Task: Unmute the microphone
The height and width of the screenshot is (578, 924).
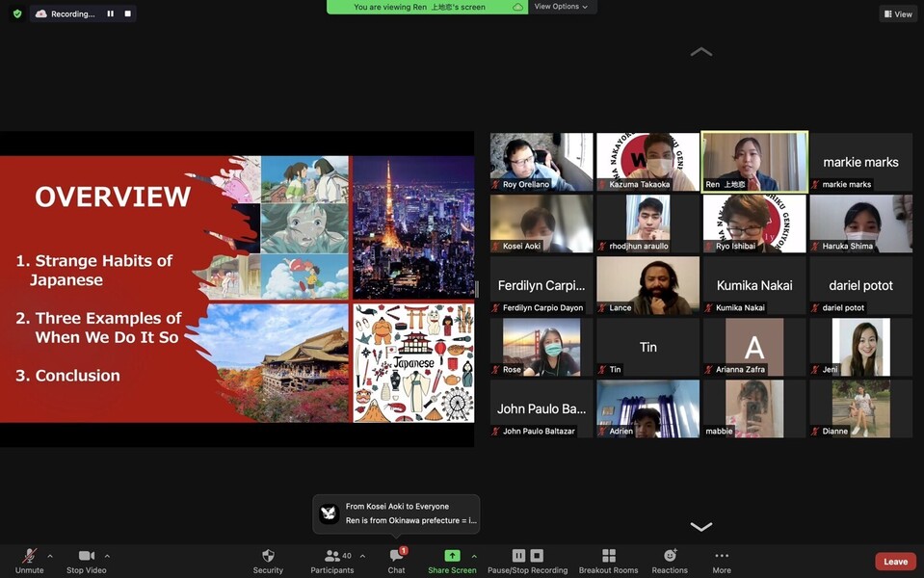Action: (x=29, y=561)
